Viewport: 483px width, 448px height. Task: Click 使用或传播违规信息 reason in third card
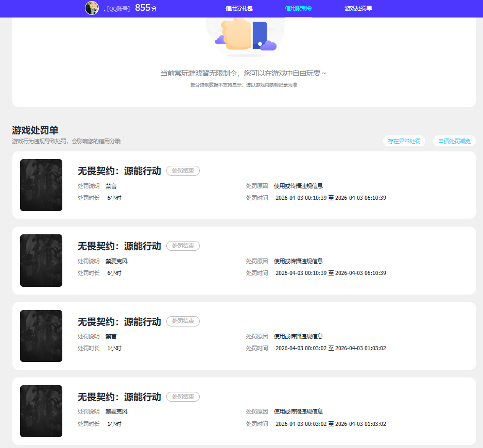click(298, 336)
